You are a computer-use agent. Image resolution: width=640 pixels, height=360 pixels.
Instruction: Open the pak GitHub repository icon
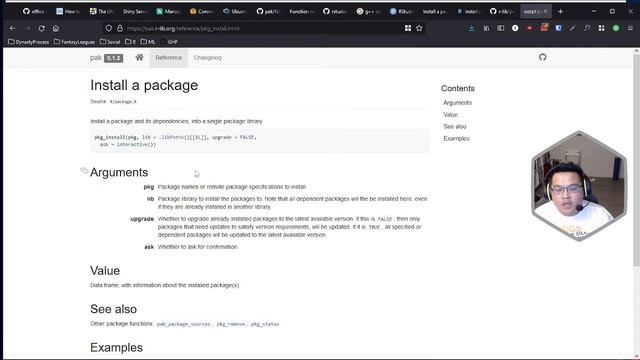click(542, 57)
